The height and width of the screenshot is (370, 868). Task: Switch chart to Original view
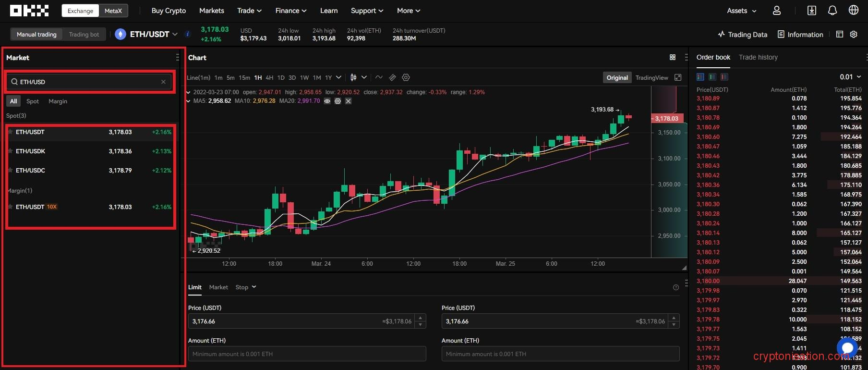(x=617, y=77)
